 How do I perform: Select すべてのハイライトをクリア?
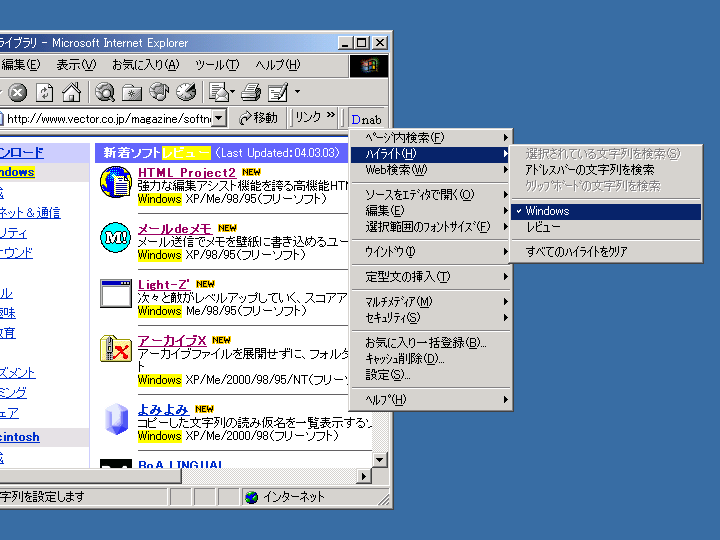tap(606, 252)
